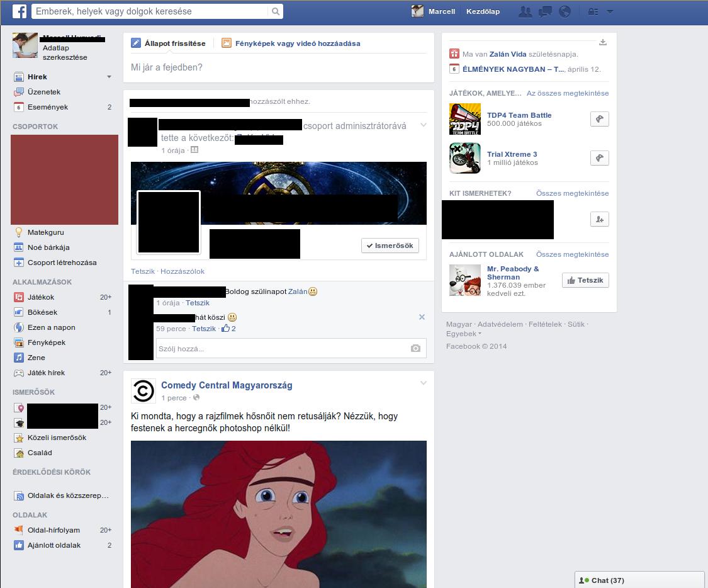Remove the hát köszi comment with X

pos(422,317)
